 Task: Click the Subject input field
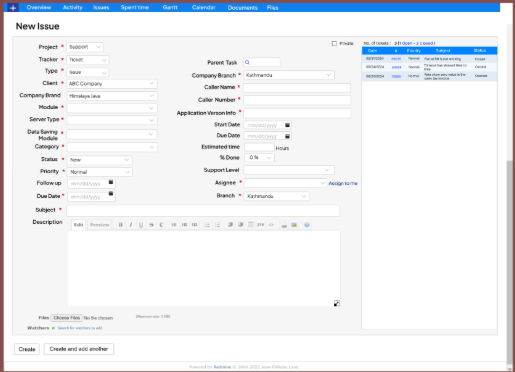pyautogui.click(x=203, y=210)
